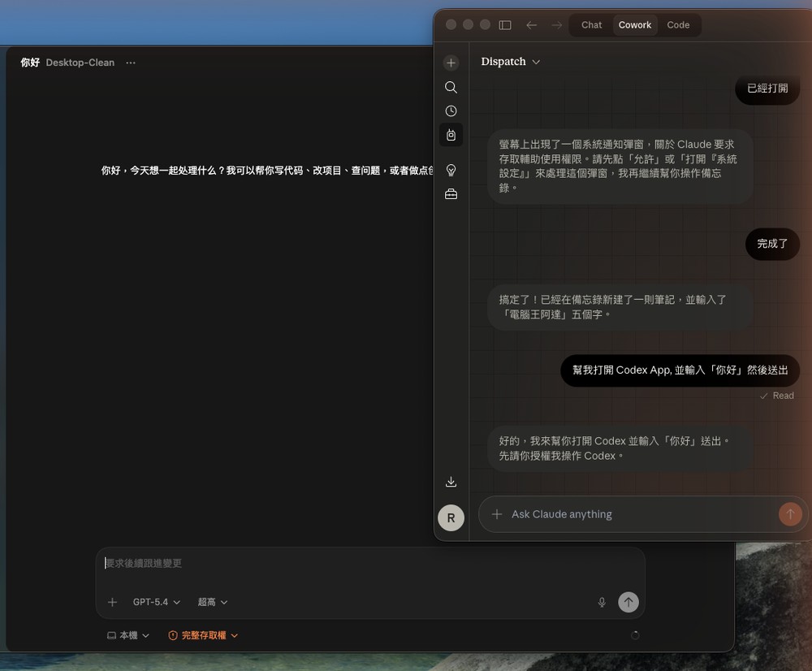Click the attach plus icon in Codex input
Screen dimensions: 812x671
click(x=112, y=602)
